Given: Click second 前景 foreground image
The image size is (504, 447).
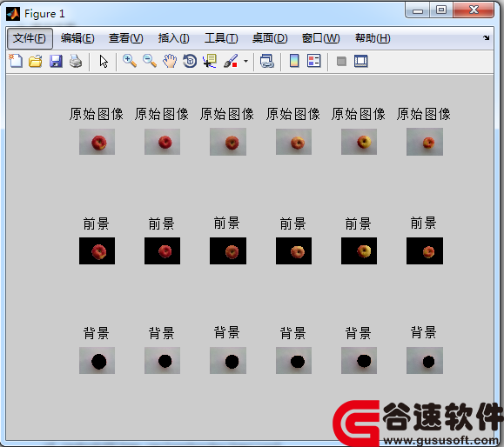Looking at the screenshot, I should (x=162, y=250).
